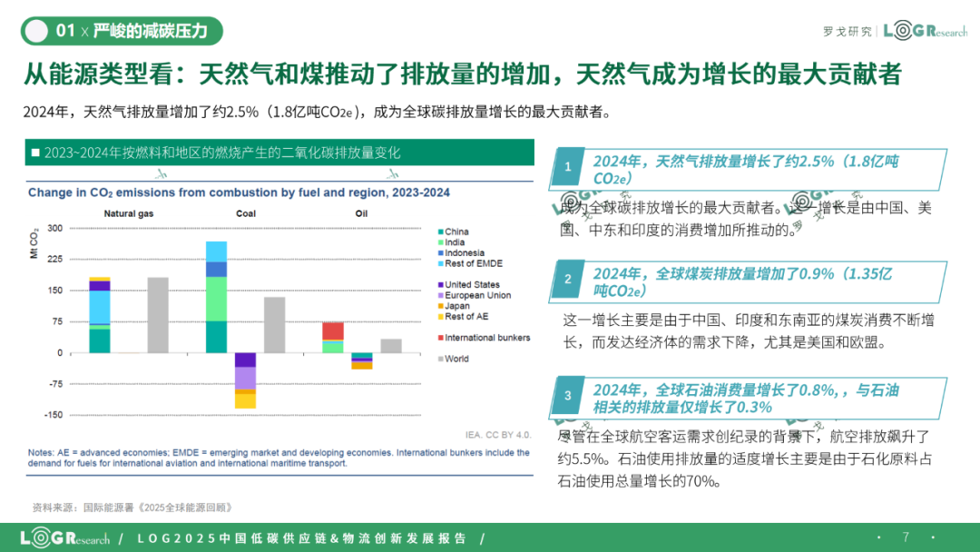
Task: Click the IEA source citation text
Action: pyautogui.click(x=497, y=435)
